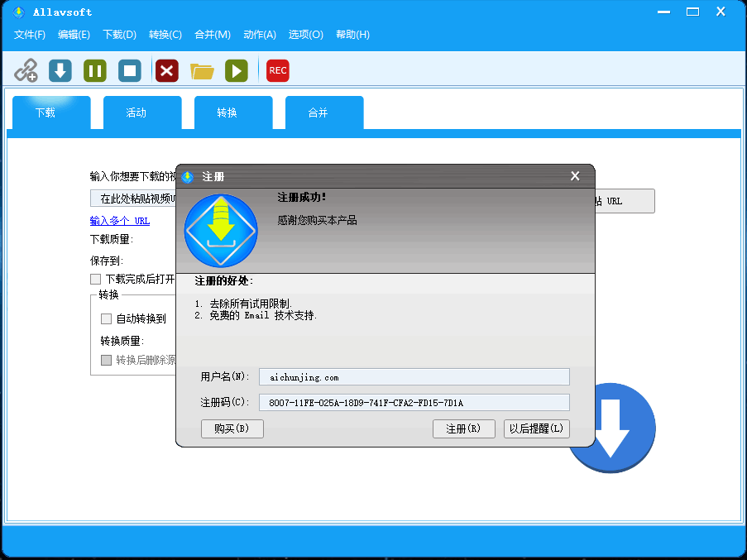Click the video URL paste input field
This screenshot has height=560, width=747.
(133, 198)
